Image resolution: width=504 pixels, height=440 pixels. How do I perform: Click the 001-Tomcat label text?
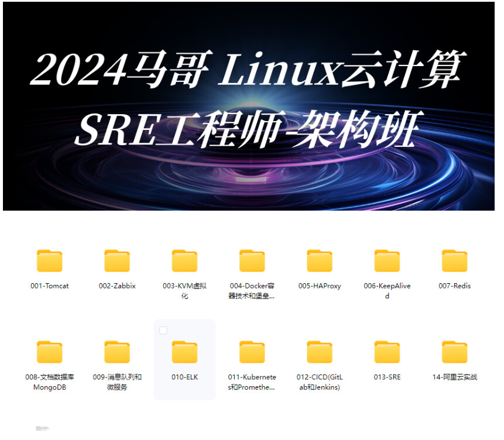(x=50, y=286)
